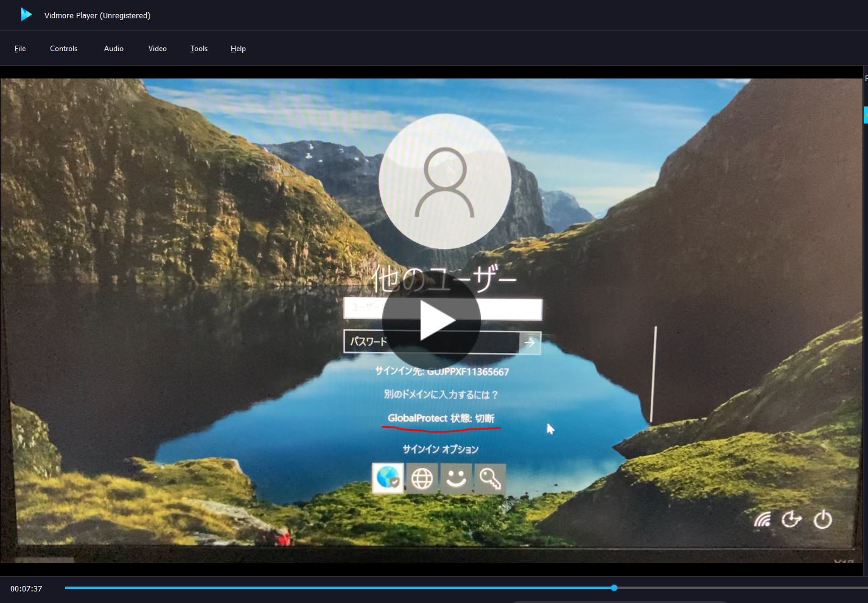Screen dimensions: 868x603
Task: Click the 00:07:37 elapsed time display
Action: [x=26, y=588]
